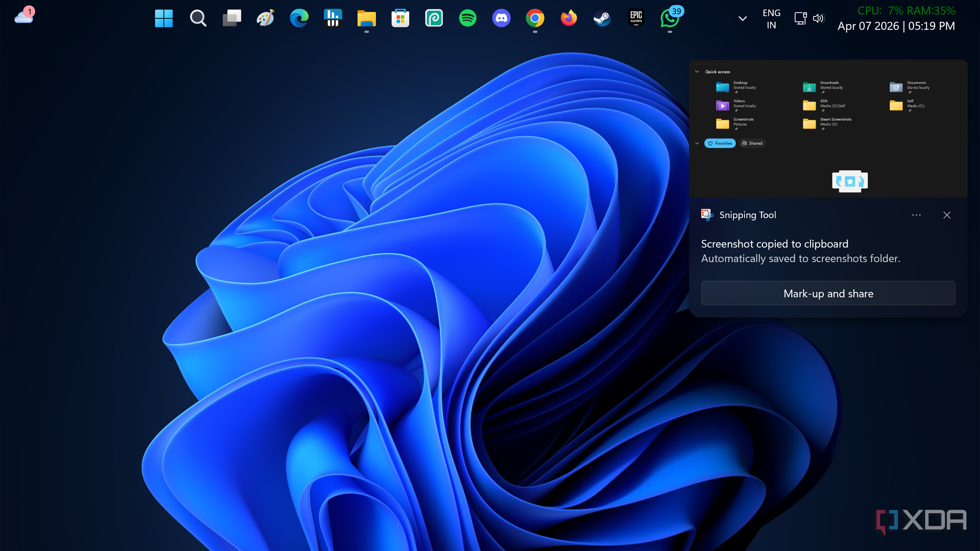
Task: Launch Epic Games Launcher icon
Action: click(636, 18)
